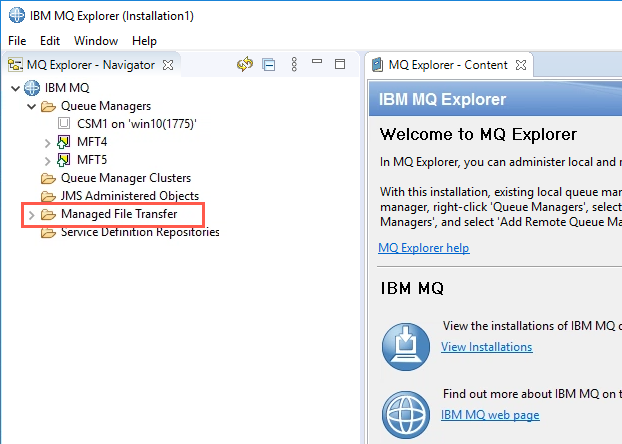
Task: Expand the Managed File Transfer node
Action: click(31, 215)
